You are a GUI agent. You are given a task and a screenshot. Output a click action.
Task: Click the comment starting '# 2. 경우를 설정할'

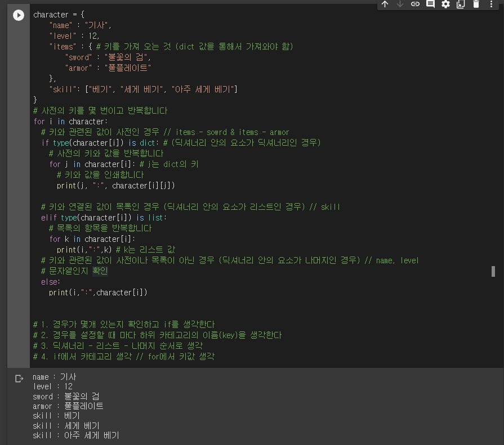pos(158,335)
